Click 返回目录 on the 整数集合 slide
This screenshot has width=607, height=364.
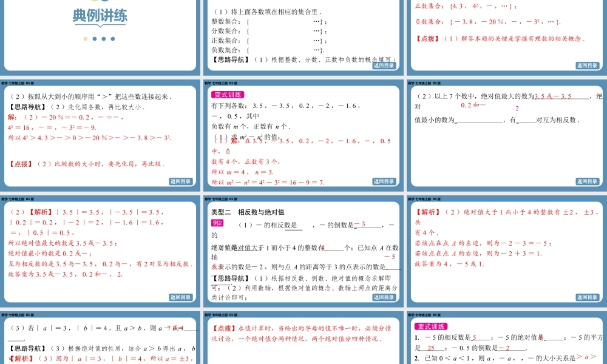pos(384,66)
